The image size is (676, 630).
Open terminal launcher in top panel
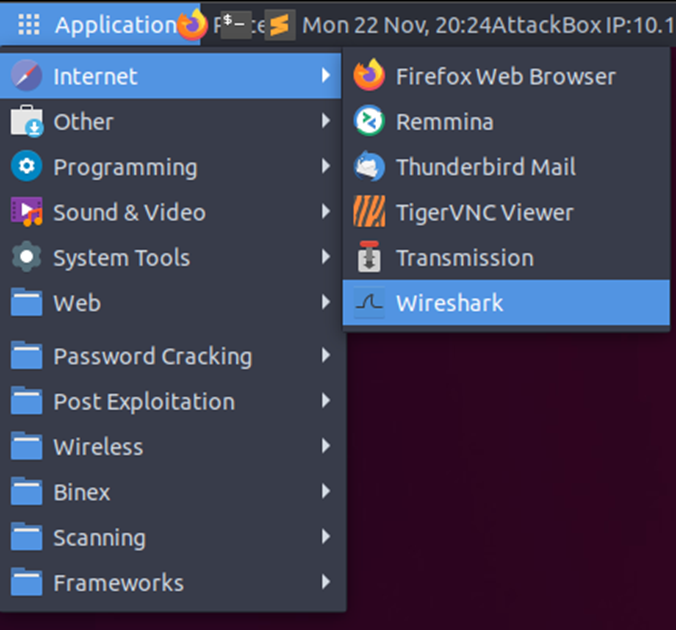point(236,24)
